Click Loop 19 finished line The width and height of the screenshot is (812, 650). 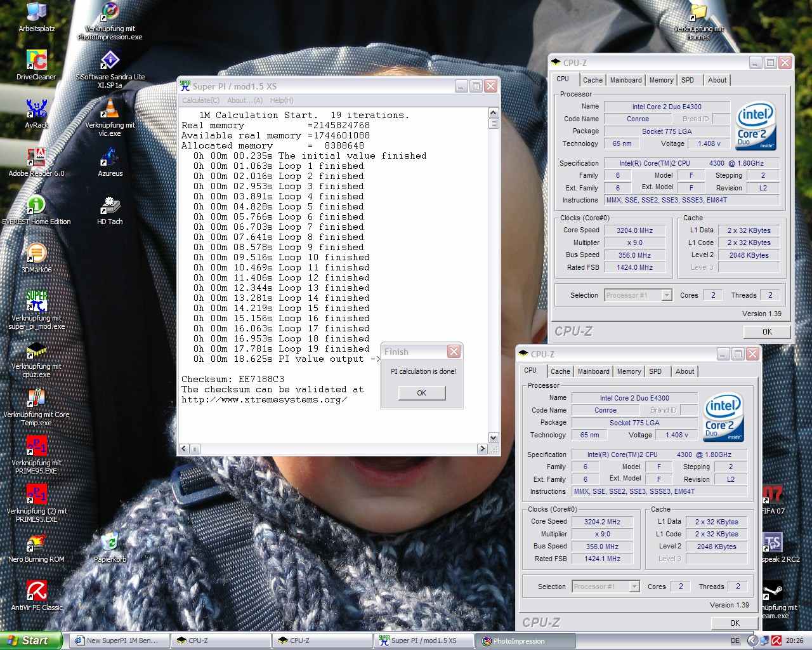pos(282,348)
